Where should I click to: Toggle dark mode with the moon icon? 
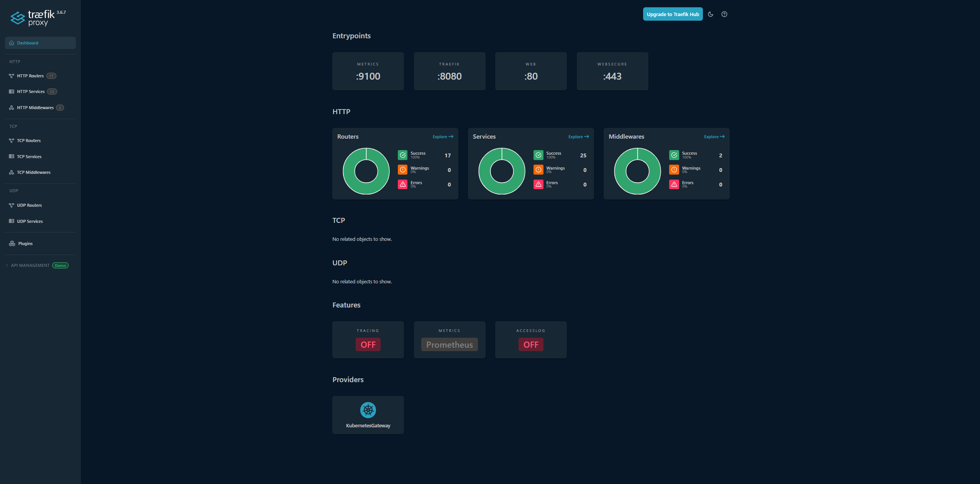point(710,14)
